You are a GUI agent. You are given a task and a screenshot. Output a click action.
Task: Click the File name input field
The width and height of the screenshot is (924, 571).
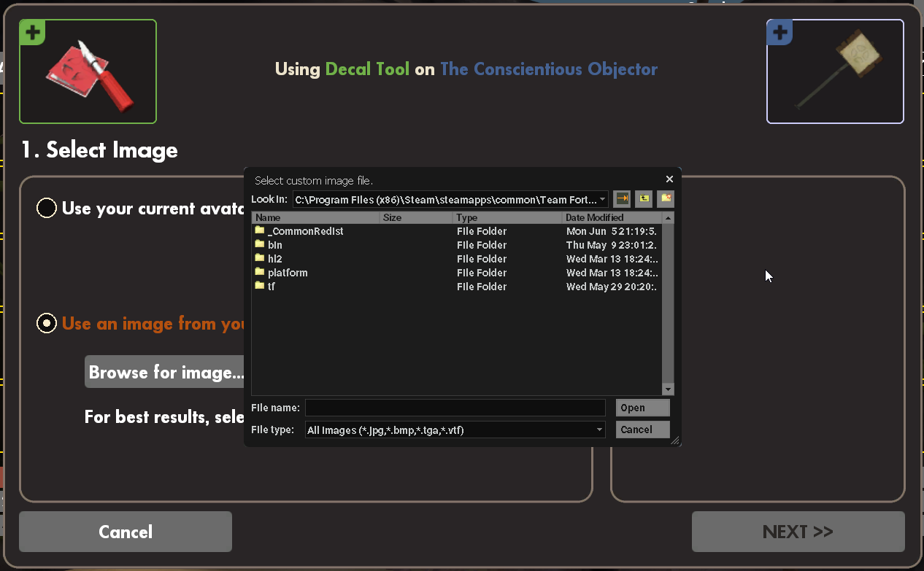point(455,408)
